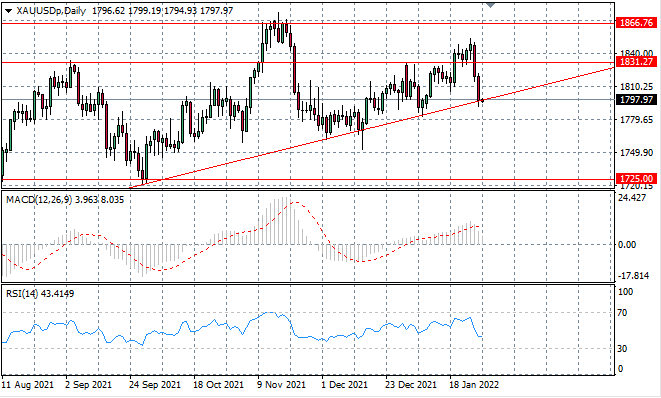Viewport: 661px width, 398px height.
Task: Click the XAUUSDp,Daily chart title text
Action: click(x=51, y=11)
